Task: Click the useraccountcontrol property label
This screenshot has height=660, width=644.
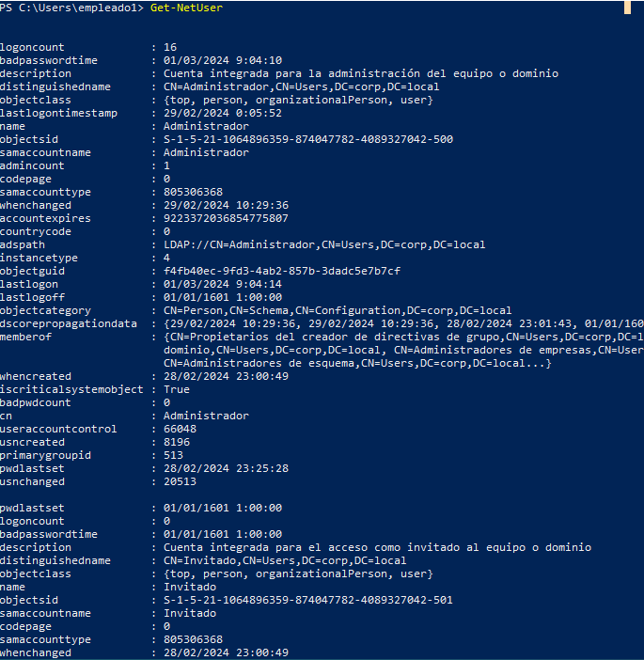Action: [58, 429]
